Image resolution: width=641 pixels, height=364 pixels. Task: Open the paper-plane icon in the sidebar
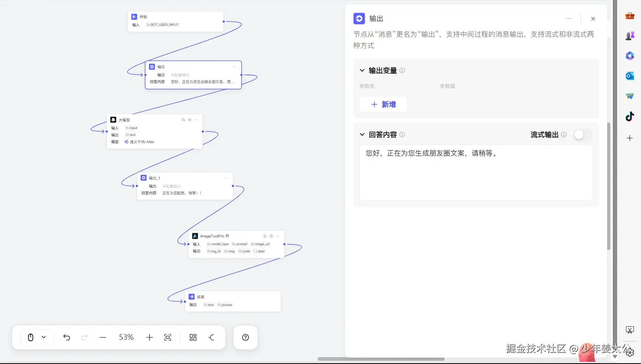630,96
